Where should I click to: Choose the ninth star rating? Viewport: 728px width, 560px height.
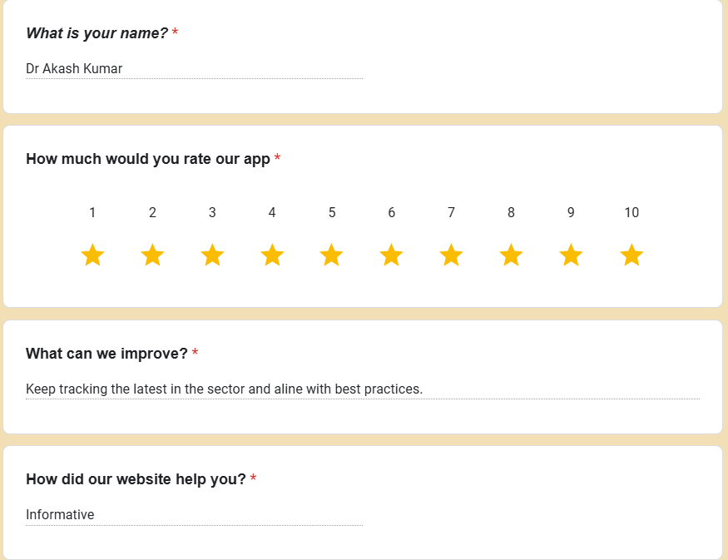571,255
